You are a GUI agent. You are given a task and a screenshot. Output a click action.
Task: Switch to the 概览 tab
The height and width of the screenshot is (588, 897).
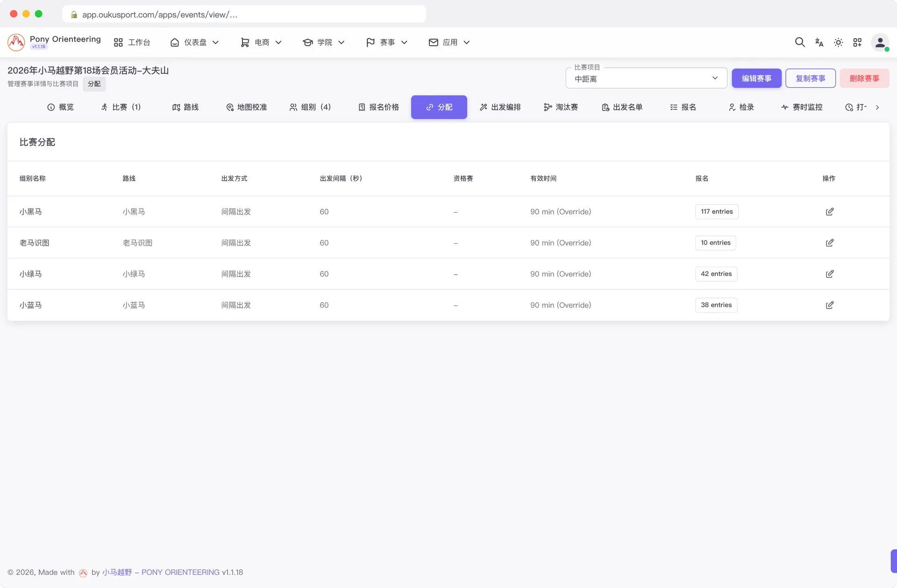[61, 107]
